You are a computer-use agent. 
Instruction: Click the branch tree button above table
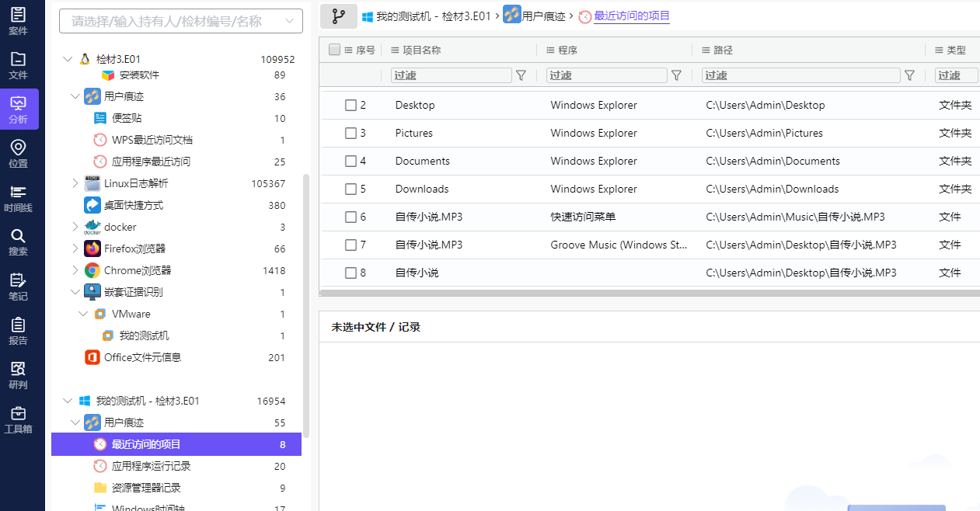(338, 16)
